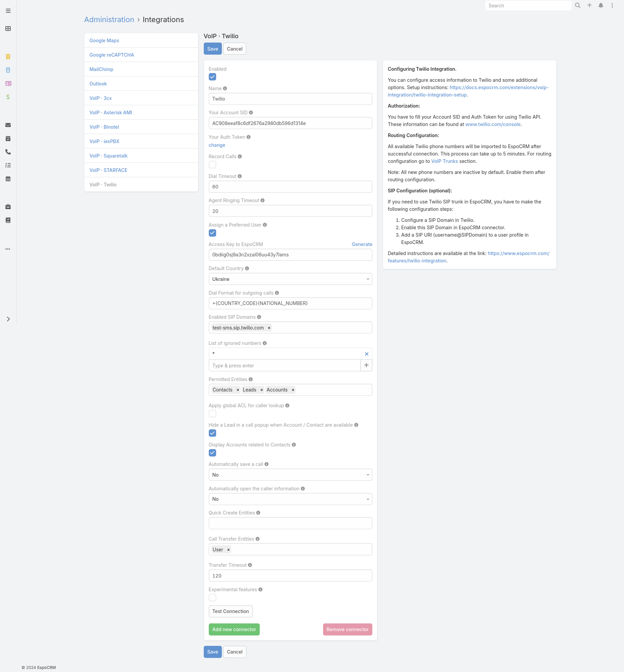Open the Google Maps integration entry
This screenshot has height=672, width=624.
[104, 40]
